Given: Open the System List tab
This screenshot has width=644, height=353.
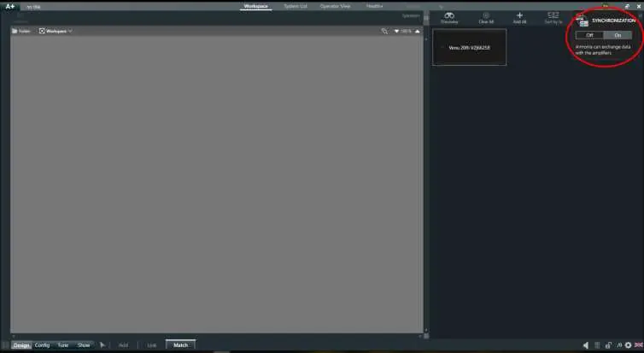Looking at the screenshot, I should (x=296, y=6).
